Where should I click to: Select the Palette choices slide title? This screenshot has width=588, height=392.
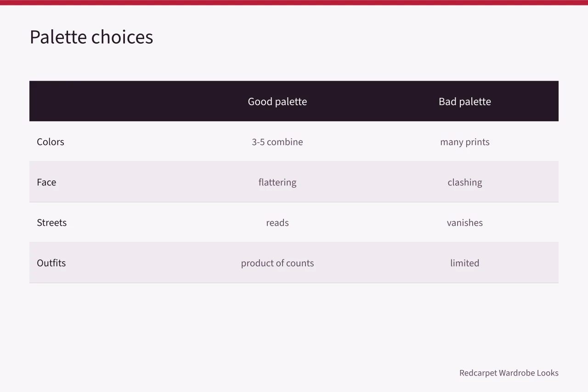(x=91, y=37)
